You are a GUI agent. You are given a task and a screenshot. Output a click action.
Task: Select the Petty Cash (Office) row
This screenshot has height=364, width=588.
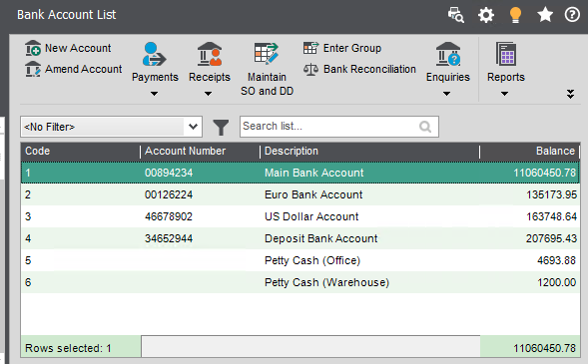click(300, 260)
